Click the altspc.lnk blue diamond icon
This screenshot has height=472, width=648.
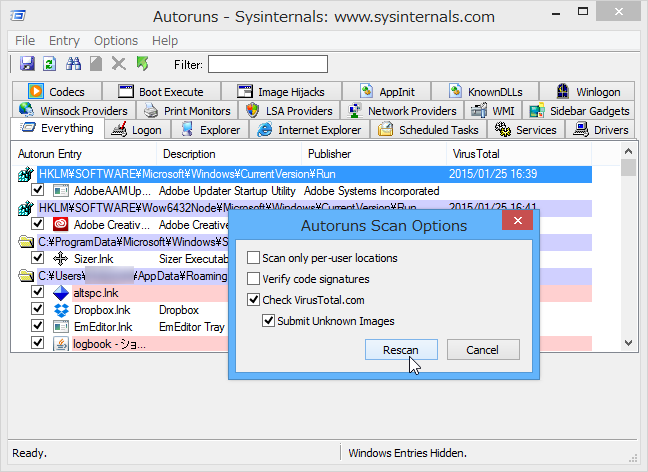(x=61, y=293)
